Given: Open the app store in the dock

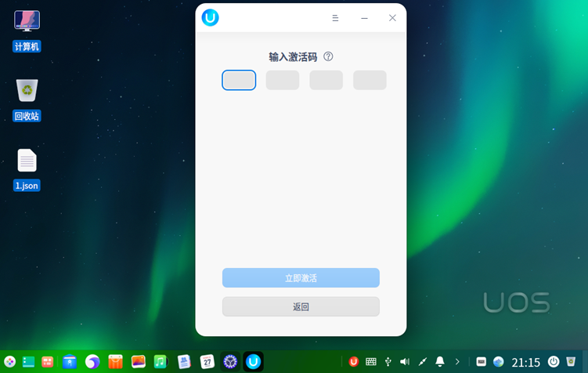Looking at the screenshot, I should point(70,361).
